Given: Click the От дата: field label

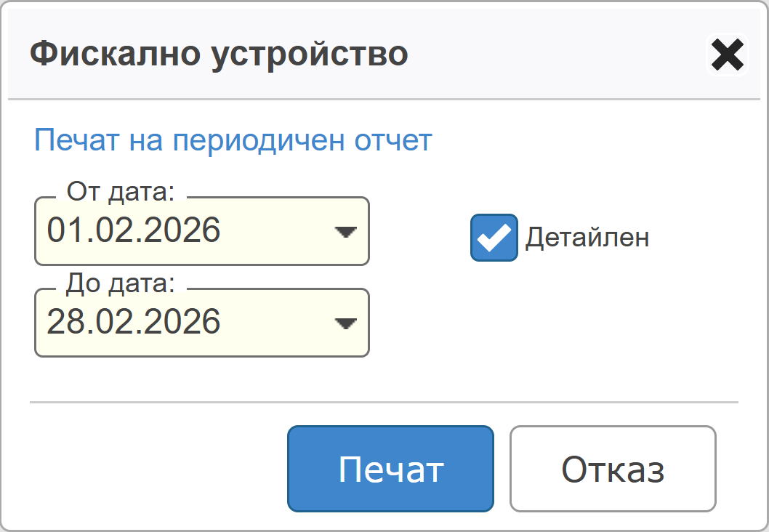Looking at the screenshot, I should [121, 192].
